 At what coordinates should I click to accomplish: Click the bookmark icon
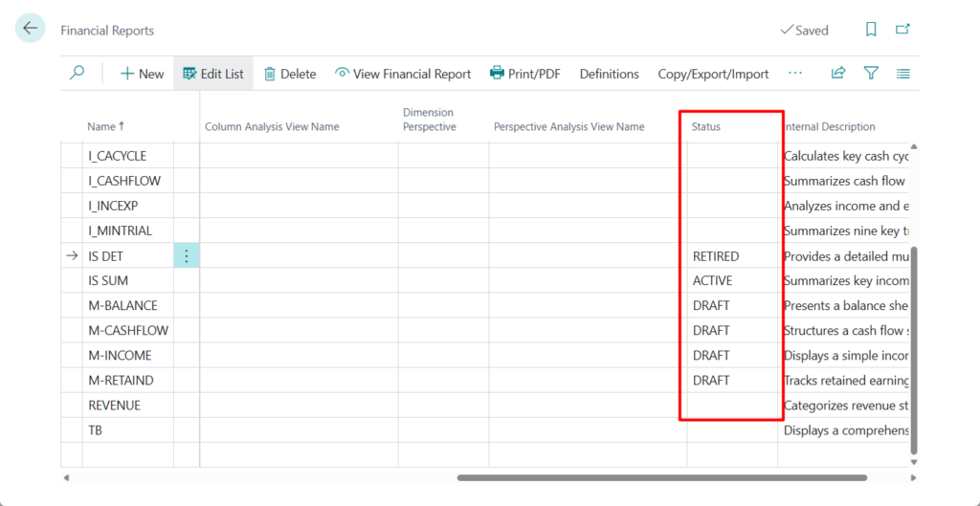(871, 30)
